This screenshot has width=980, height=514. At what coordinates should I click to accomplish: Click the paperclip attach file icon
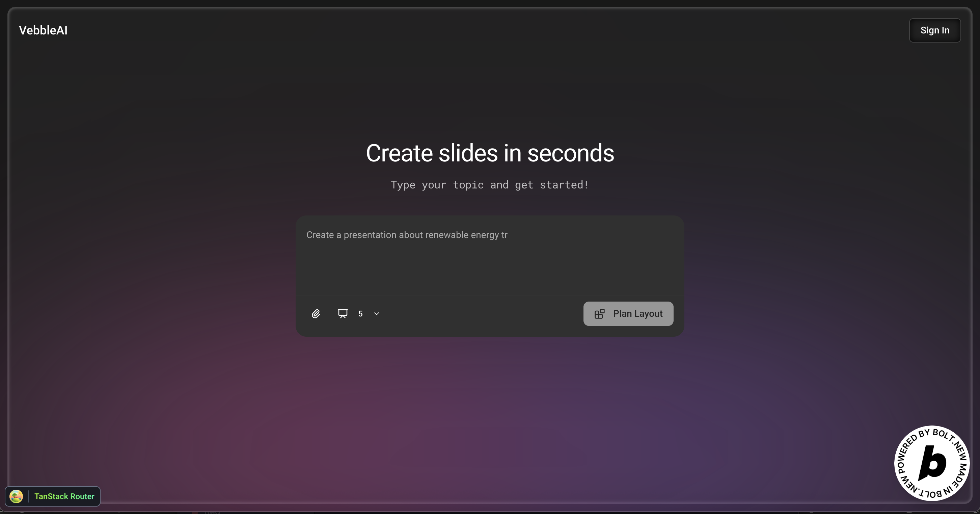point(316,314)
